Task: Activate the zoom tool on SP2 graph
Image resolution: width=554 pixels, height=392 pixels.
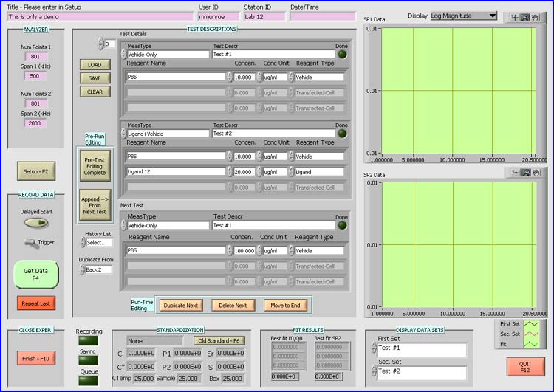Action: tap(525, 173)
